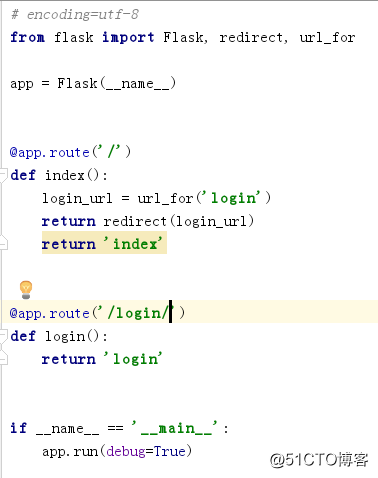
Task: Click 'login_url' variable assignment
Action: (77, 198)
